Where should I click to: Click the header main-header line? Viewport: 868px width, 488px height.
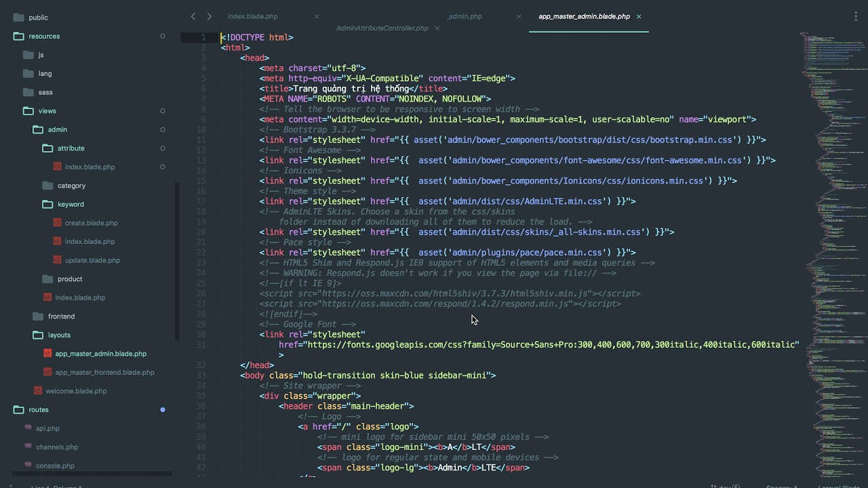(346, 406)
